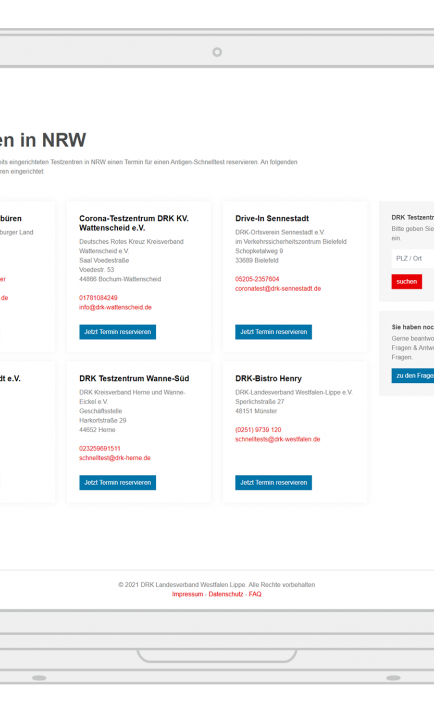
Task: Open the Datenschutz footer link
Action: [226, 594]
